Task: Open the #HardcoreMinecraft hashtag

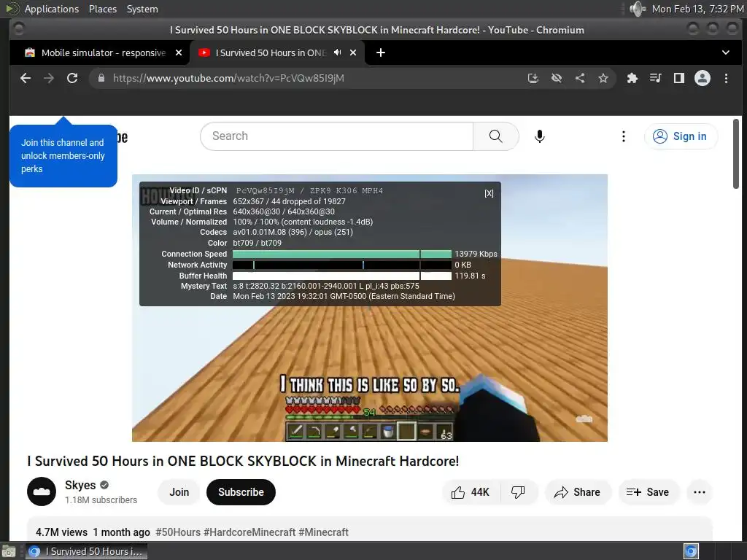Action: (x=249, y=532)
